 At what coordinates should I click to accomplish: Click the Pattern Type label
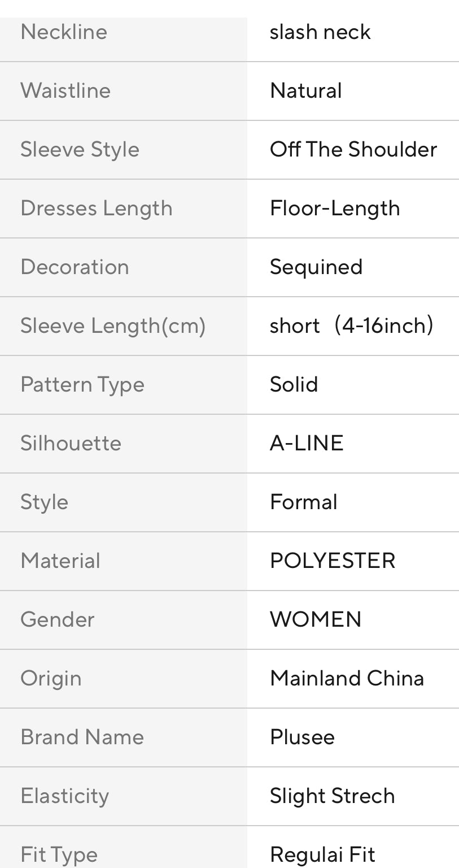tap(82, 385)
